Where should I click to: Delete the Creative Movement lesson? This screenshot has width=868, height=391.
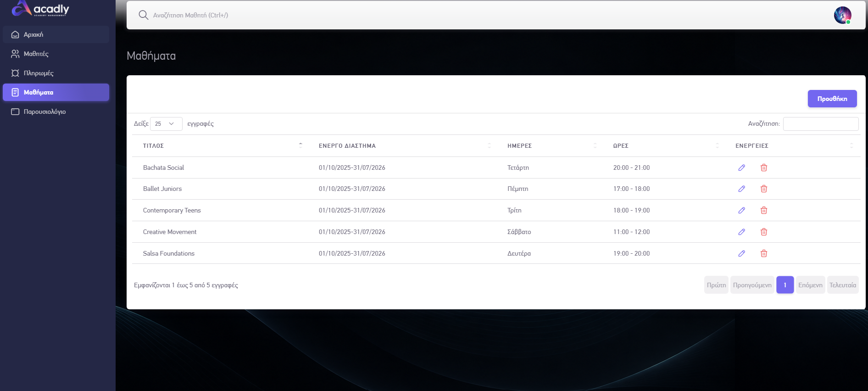tap(764, 232)
